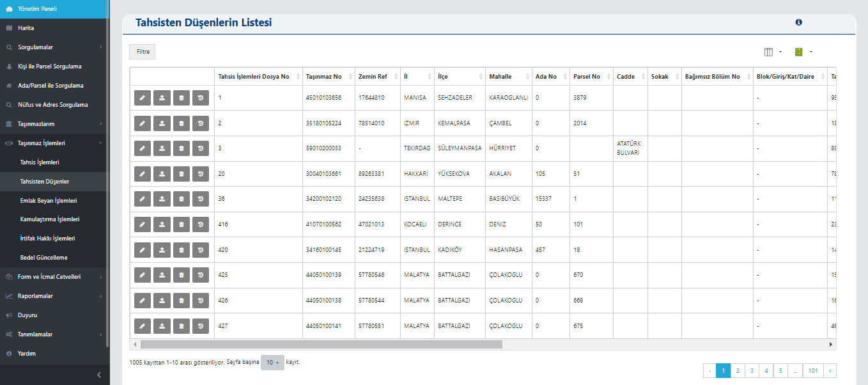Click the Filtre button
The width and height of the screenshot is (868, 385).
tap(142, 52)
